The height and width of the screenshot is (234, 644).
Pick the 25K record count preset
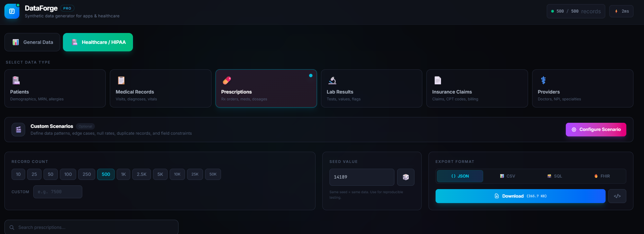click(195, 174)
